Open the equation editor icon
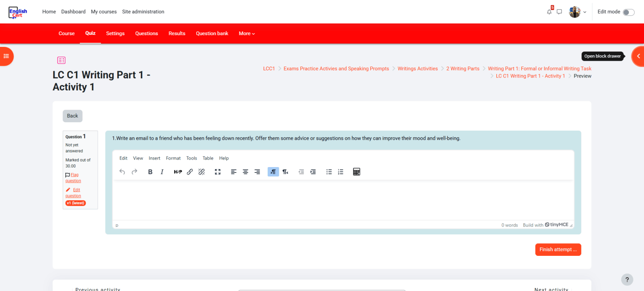Viewport: 644px width, 291px height. 356,172
